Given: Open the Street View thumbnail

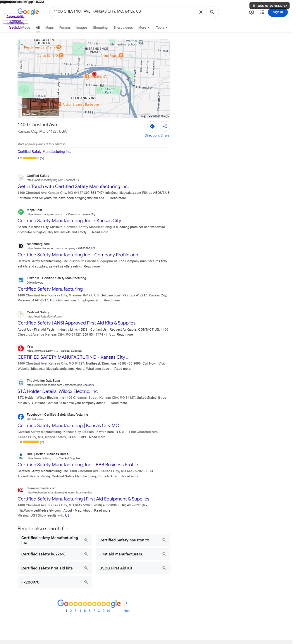Looking at the screenshot, I should 40,107.
